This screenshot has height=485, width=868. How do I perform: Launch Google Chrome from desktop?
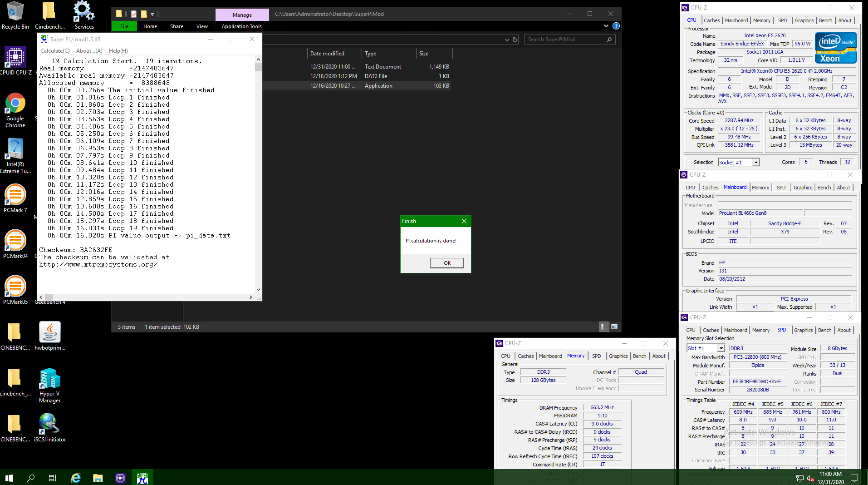point(15,110)
